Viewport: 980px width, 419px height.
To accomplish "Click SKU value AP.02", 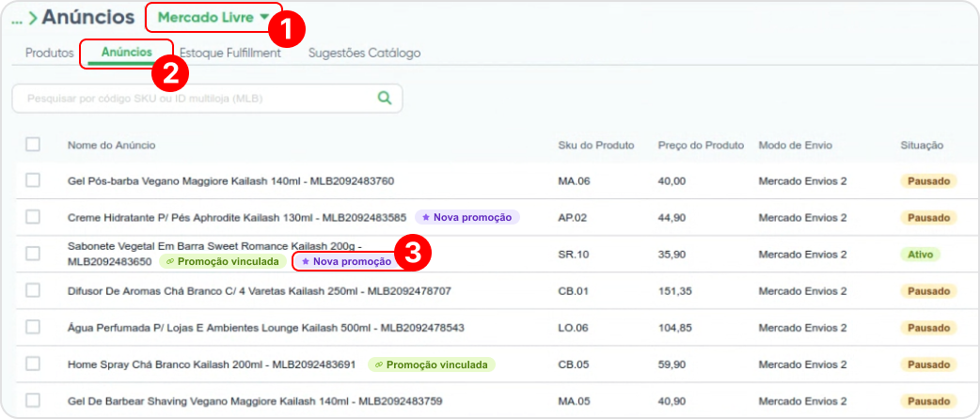I will tap(573, 217).
